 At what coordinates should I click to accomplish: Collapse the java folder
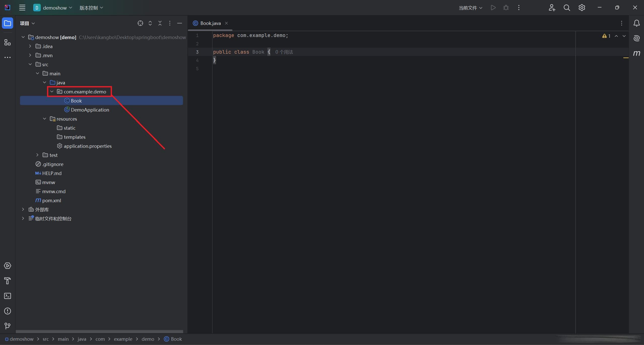[45, 82]
